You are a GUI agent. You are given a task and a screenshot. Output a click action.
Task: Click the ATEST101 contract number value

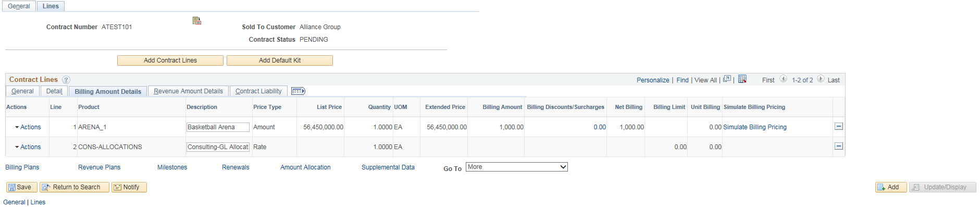point(117,27)
